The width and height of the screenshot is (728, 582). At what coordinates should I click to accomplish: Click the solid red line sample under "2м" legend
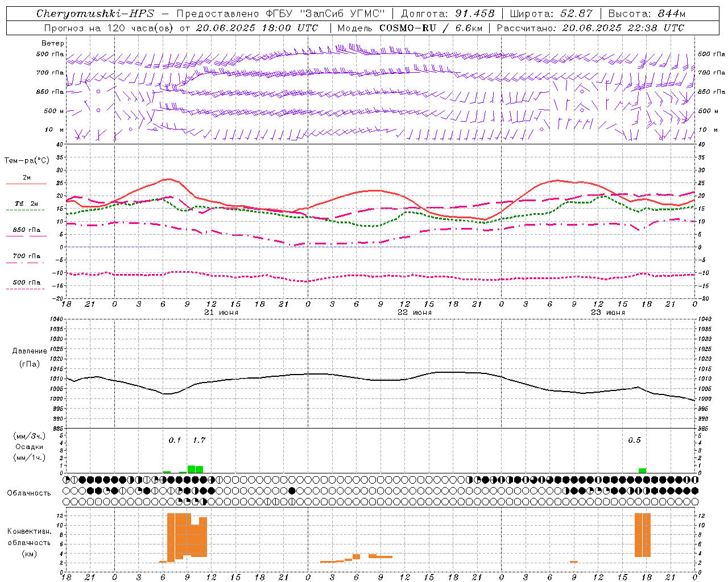(x=26, y=184)
